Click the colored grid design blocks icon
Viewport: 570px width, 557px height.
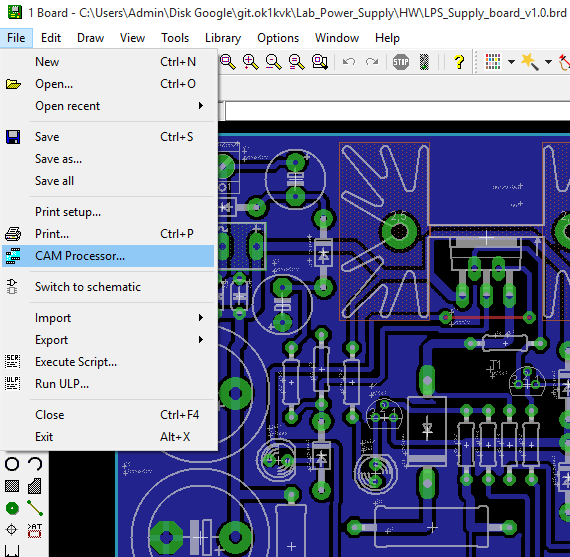point(493,62)
